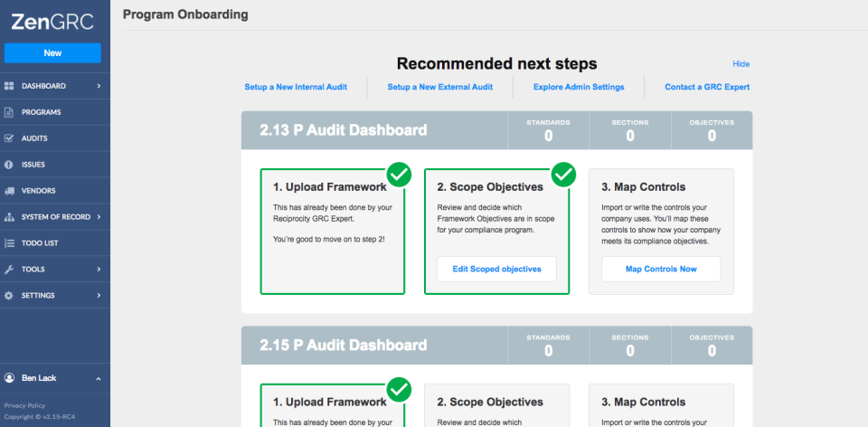Click the Settings gear icon
The image size is (868, 427).
coord(9,296)
